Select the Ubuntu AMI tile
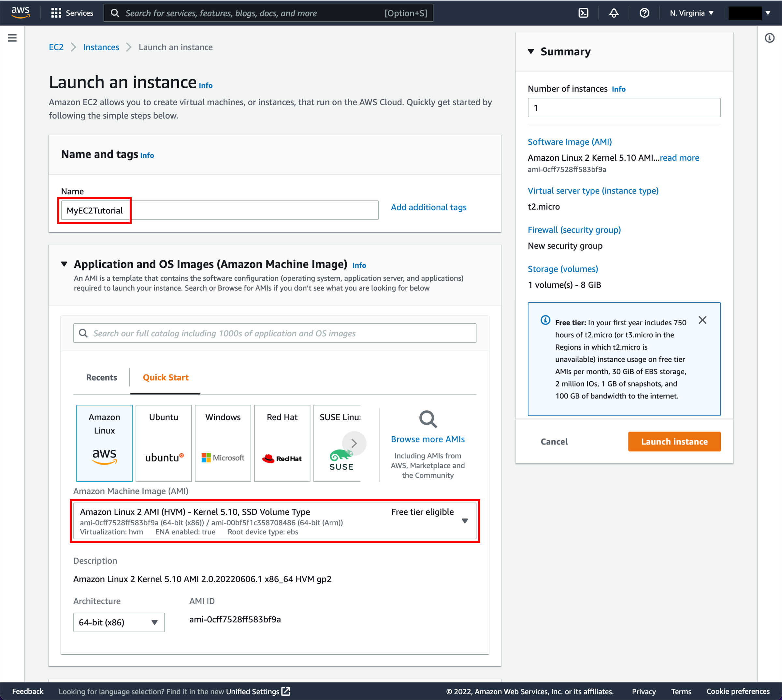The height and width of the screenshot is (700, 782). click(163, 443)
